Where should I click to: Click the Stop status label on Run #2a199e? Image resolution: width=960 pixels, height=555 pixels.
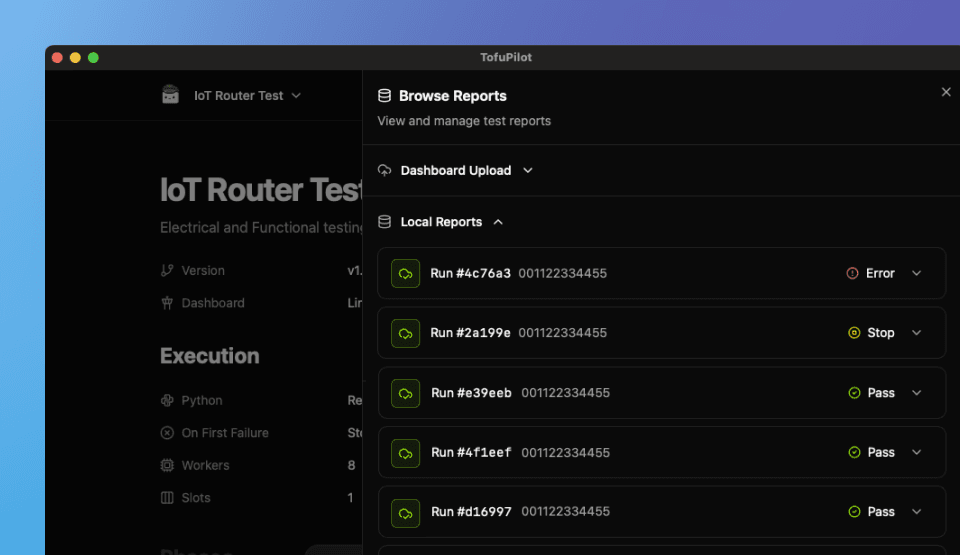[x=880, y=333]
